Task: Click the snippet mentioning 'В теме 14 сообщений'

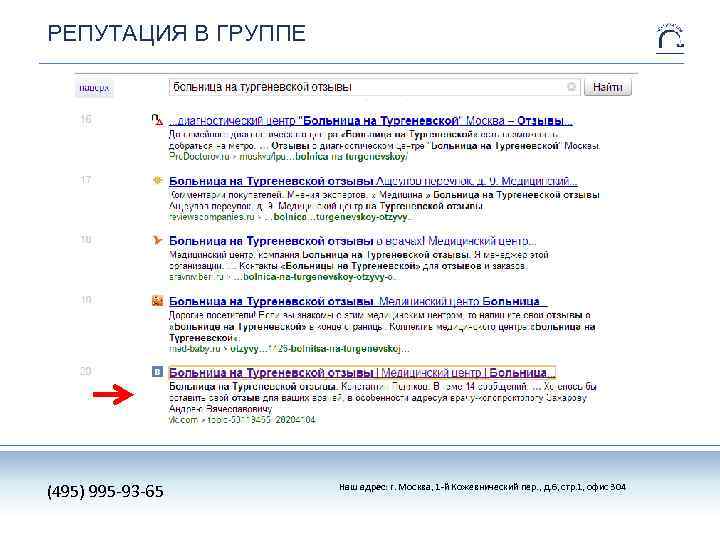Action: (x=382, y=398)
